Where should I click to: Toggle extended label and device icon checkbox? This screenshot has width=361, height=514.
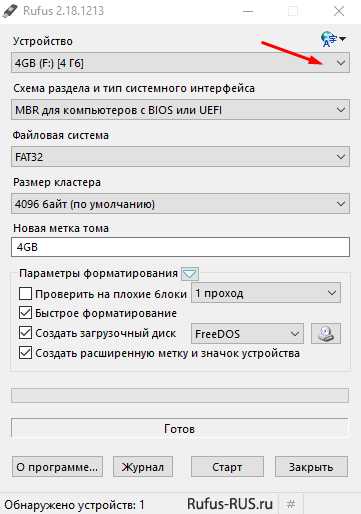25,353
